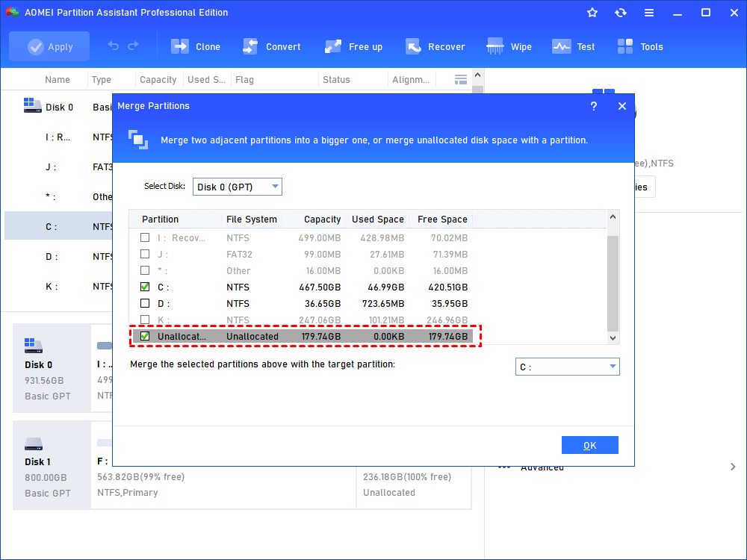Check the D: partition checkbox
The height and width of the screenshot is (560, 747).
coord(145,303)
